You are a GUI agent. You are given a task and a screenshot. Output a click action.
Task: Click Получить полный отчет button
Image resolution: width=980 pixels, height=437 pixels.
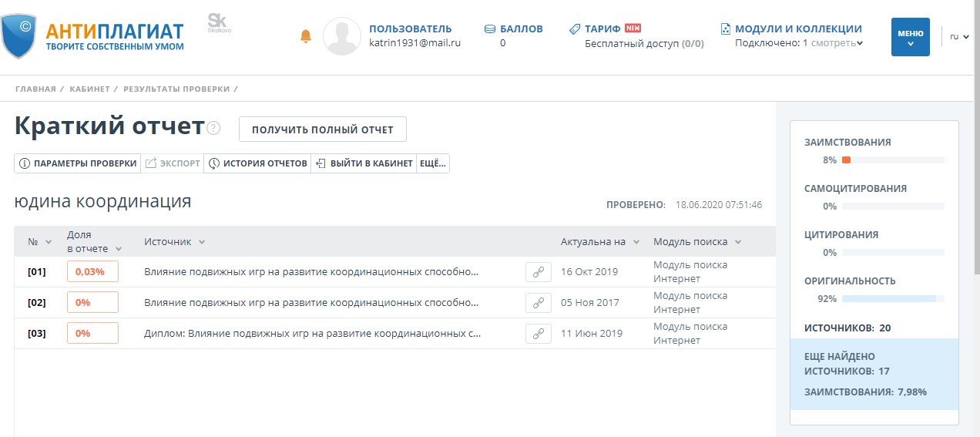[x=322, y=129]
